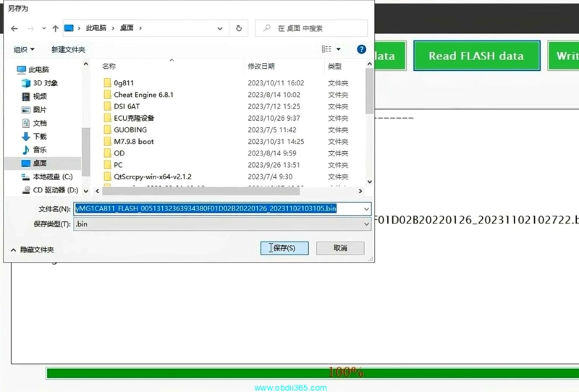
Task: Click date 2023/10/31 14:25 in M7.9.8 boot row
Action: (276, 141)
